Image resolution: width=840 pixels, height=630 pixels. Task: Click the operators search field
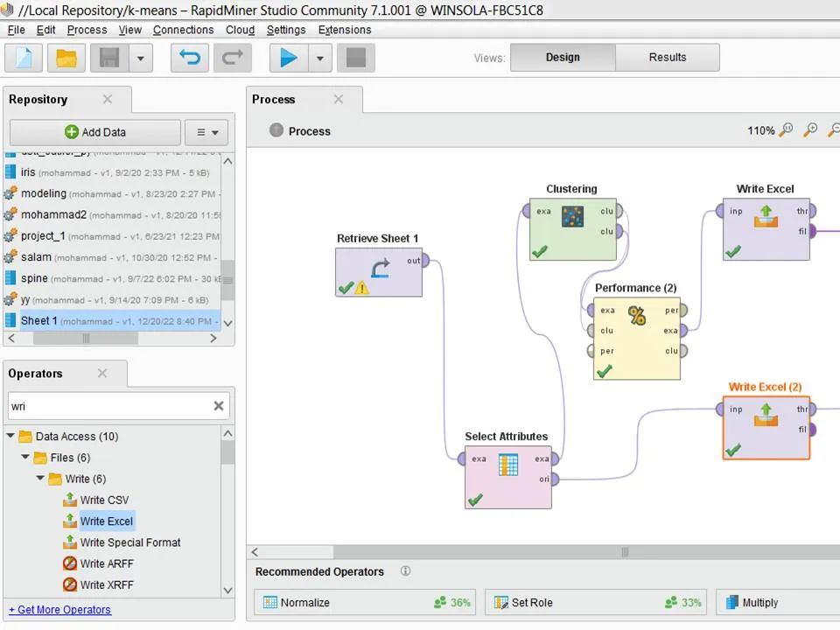108,406
